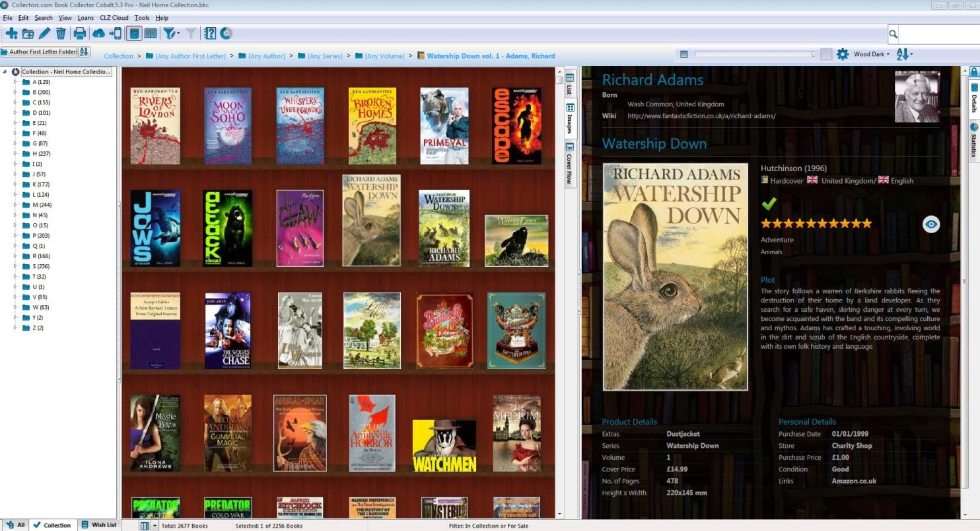
Task: Expand the M (244) folder
Action: pyautogui.click(x=16, y=205)
